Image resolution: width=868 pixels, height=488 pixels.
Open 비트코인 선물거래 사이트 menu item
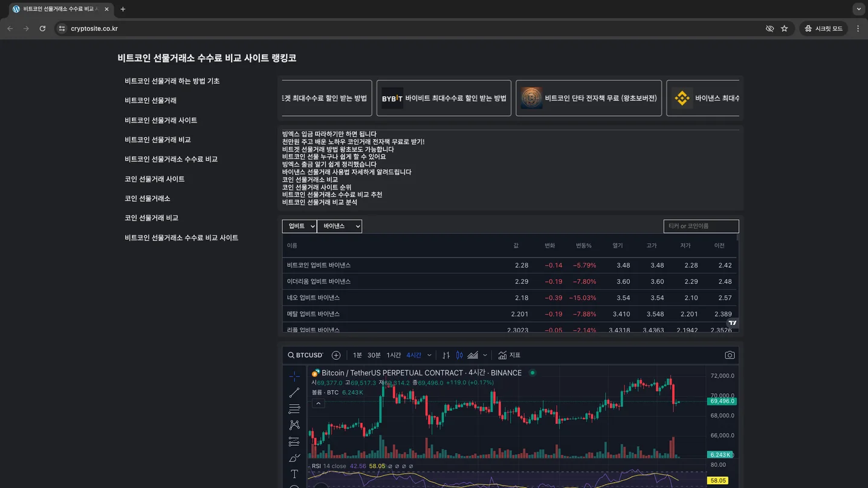click(161, 120)
